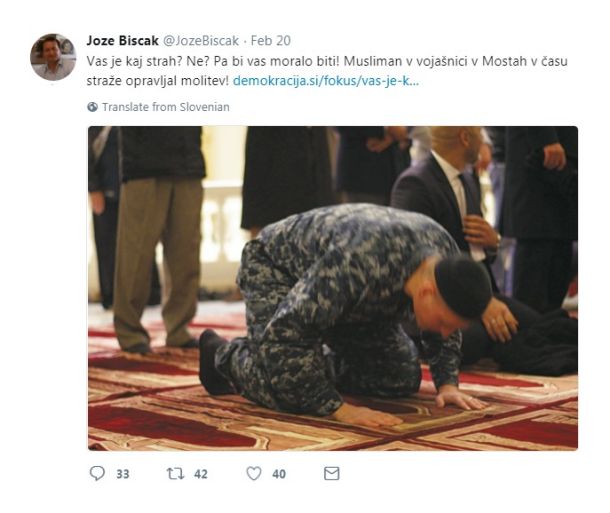Retweet using the retweet arrows icon
610x513 pixels.
click(175, 473)
